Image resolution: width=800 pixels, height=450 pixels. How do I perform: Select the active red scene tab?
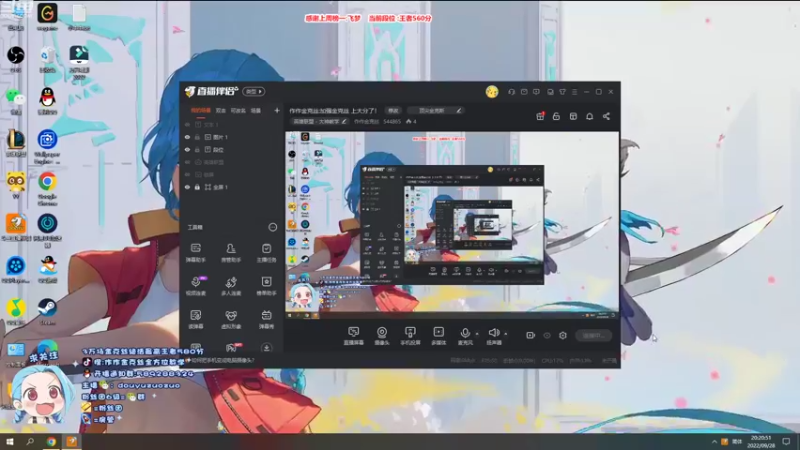point(200,110)
